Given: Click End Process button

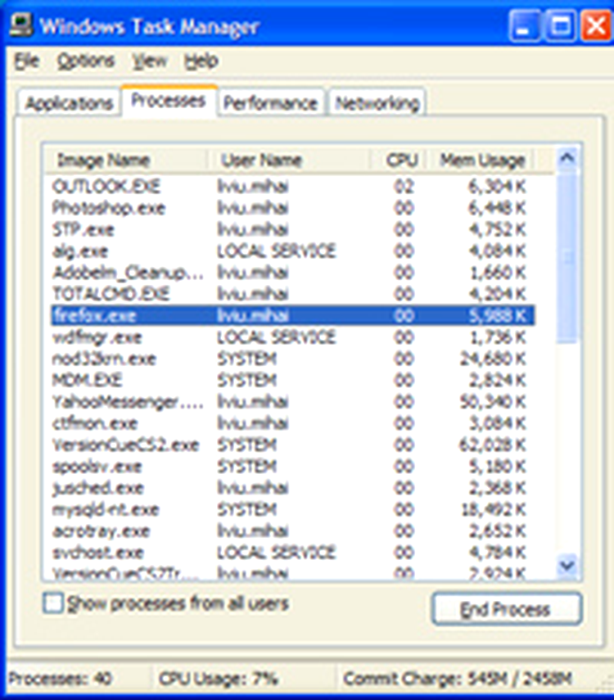Looking at the screenshot, I should click(507, 609).
